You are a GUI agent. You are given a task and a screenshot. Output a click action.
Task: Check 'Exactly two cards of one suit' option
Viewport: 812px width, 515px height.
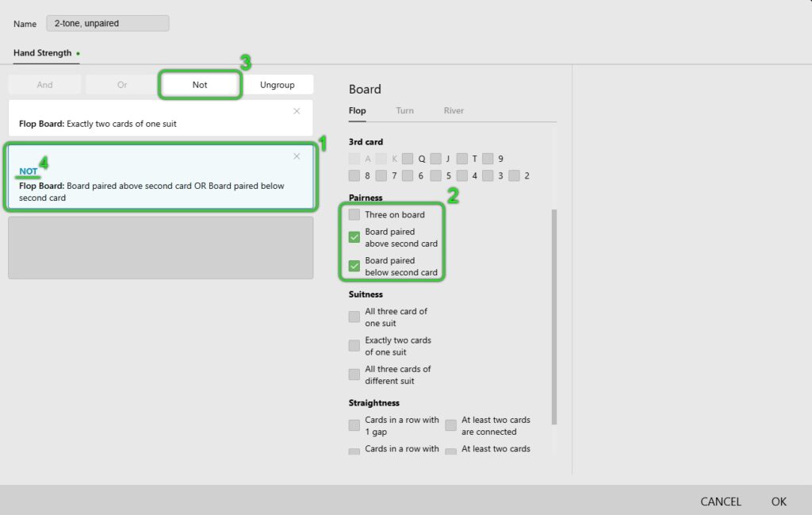[x=354, y=346]
